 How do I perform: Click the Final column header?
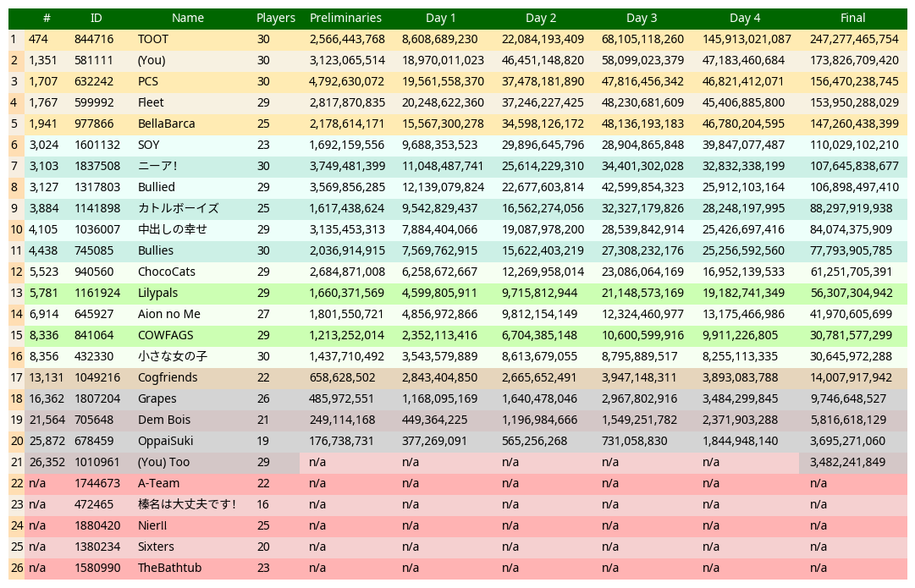(852, 18)
